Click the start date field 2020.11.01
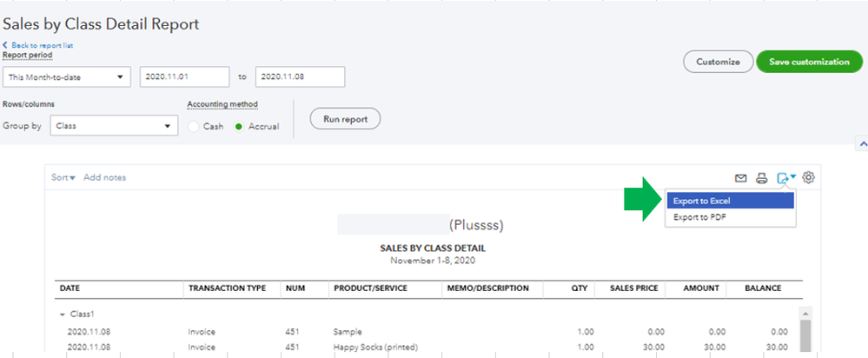Image resolution: width=868 pixels, height=358 pixels. [184, 77]
